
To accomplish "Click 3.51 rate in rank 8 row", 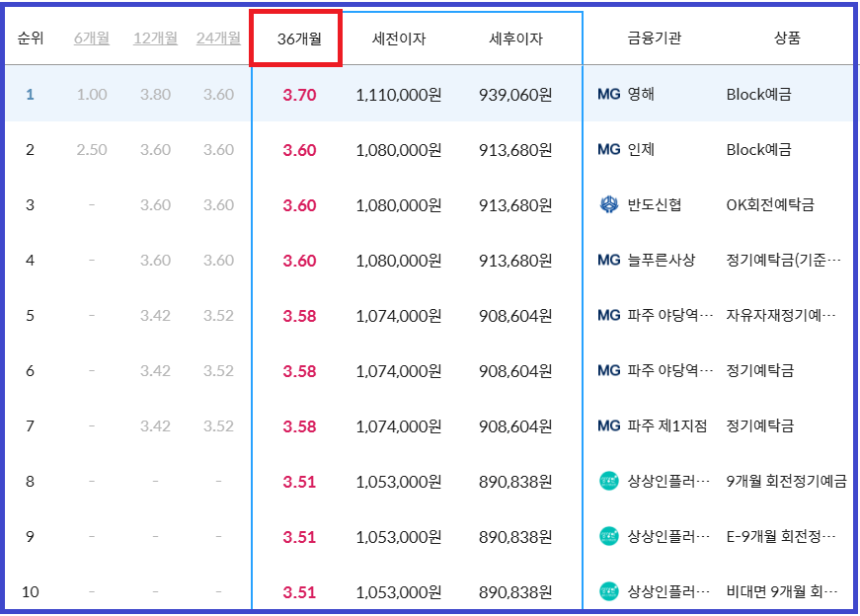I will pos(299,482).
